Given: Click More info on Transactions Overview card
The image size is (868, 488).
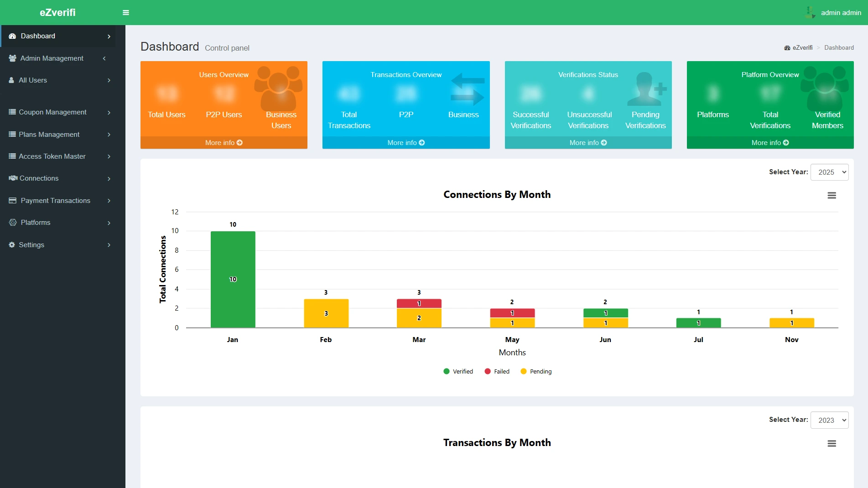Looking at the screenshot, I should point(406,143).
